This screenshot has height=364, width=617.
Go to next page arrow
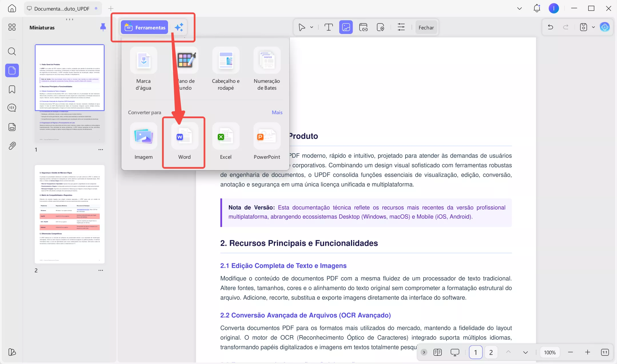tap(525, 352)
